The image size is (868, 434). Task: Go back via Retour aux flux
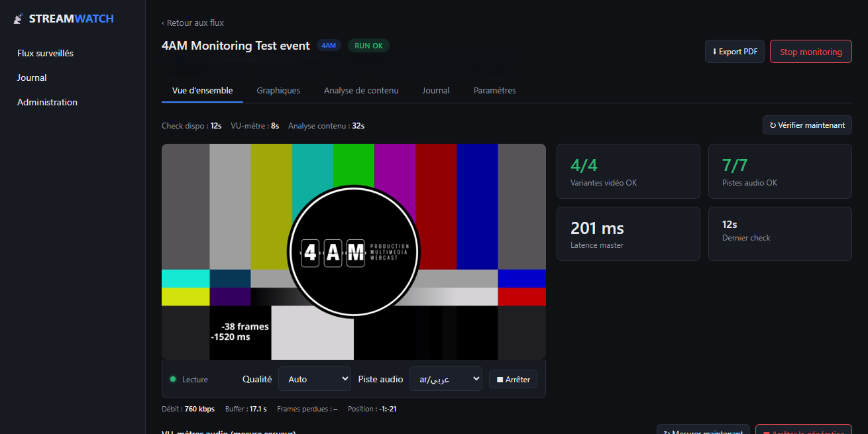(193, 23)
